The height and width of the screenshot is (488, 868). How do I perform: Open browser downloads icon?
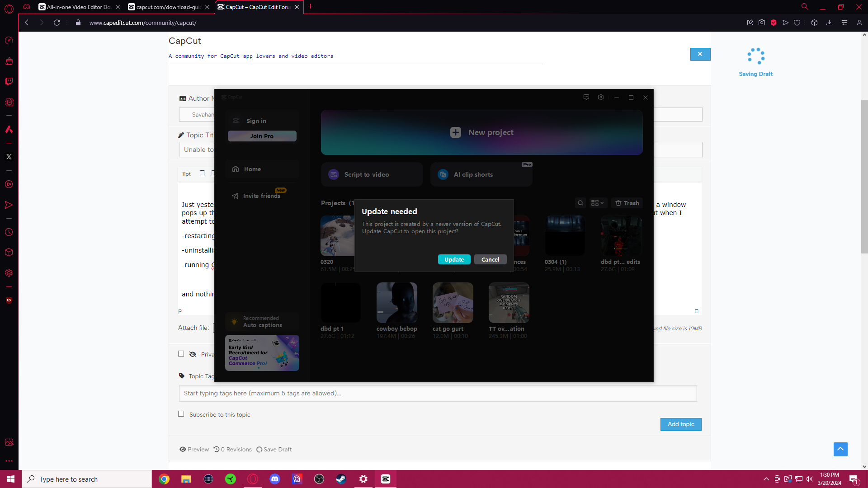pyautogui.click(x=829, y=23)
